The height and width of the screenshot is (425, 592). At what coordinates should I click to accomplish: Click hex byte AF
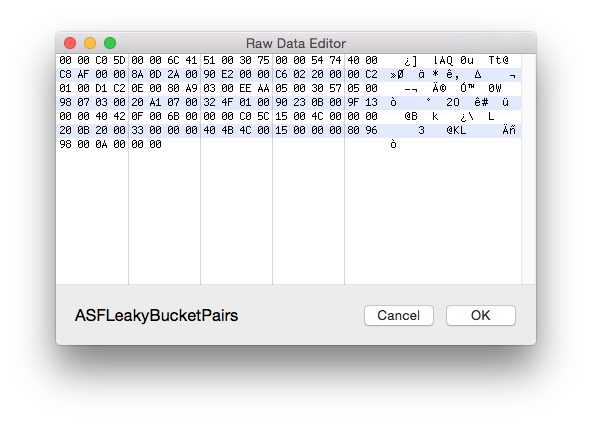pyautogui.click(x=83, y=74)
